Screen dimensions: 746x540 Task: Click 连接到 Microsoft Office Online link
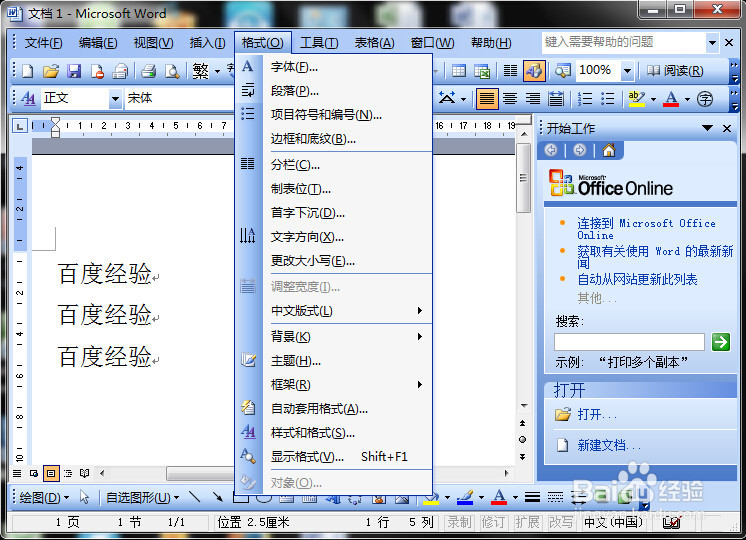point(646,229)
